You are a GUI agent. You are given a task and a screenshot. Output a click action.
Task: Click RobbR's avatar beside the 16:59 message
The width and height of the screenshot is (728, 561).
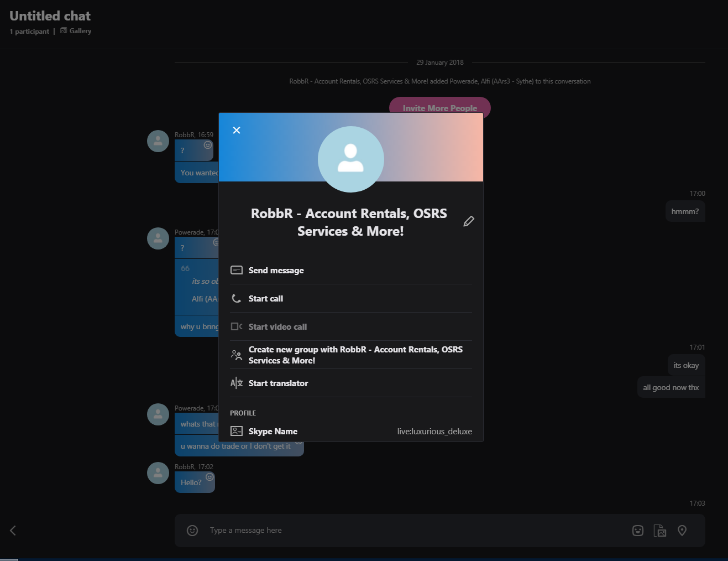tap(158, 141)
